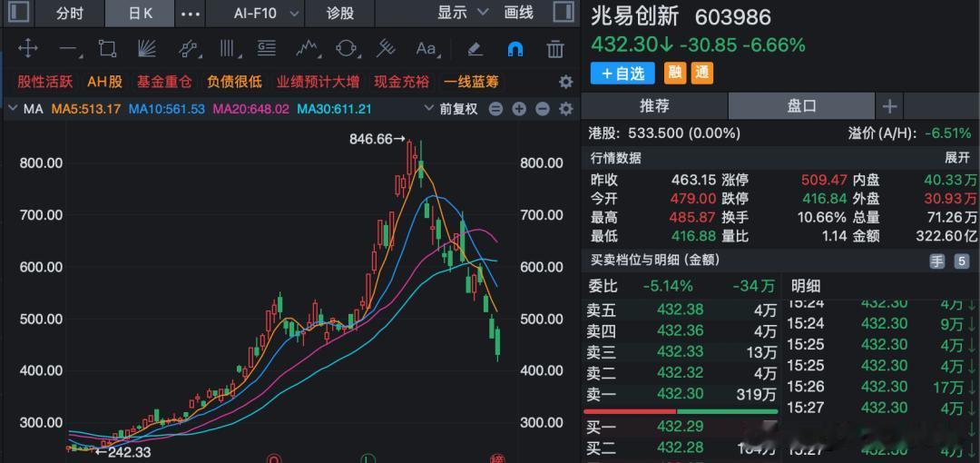Click the red-green buy/sell ratio bar
The height and width of the screenshot is (463, 980).
tap(681, 411)
